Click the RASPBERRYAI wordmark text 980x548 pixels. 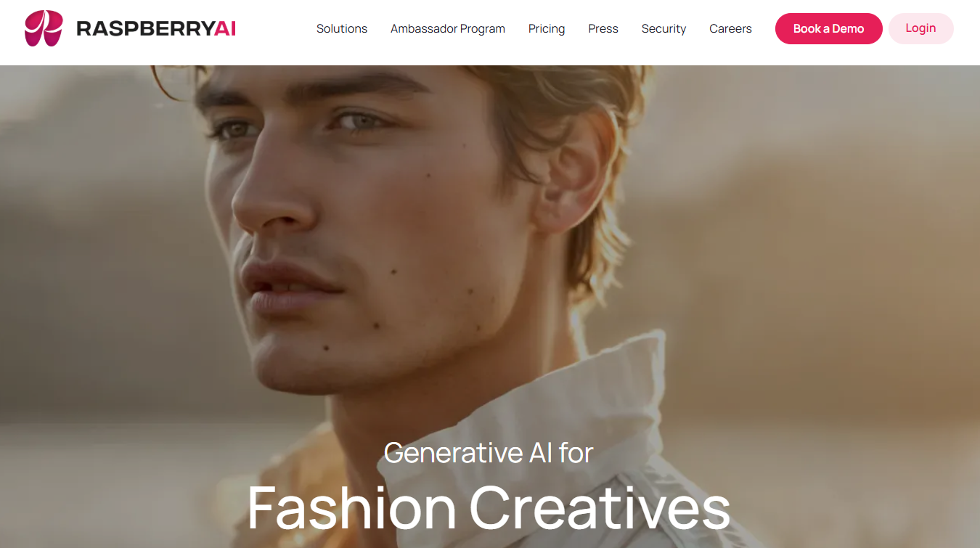[156, 29]
